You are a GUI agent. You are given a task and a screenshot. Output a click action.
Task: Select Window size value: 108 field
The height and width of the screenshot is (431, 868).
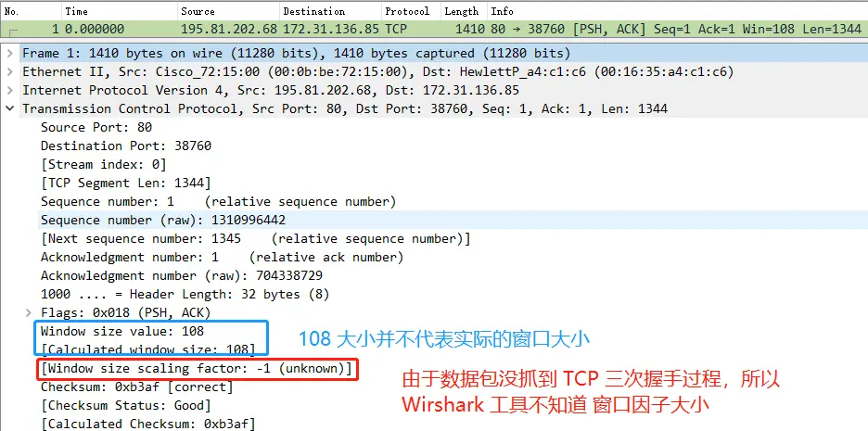pyautogui.click(x=122, y=331)
